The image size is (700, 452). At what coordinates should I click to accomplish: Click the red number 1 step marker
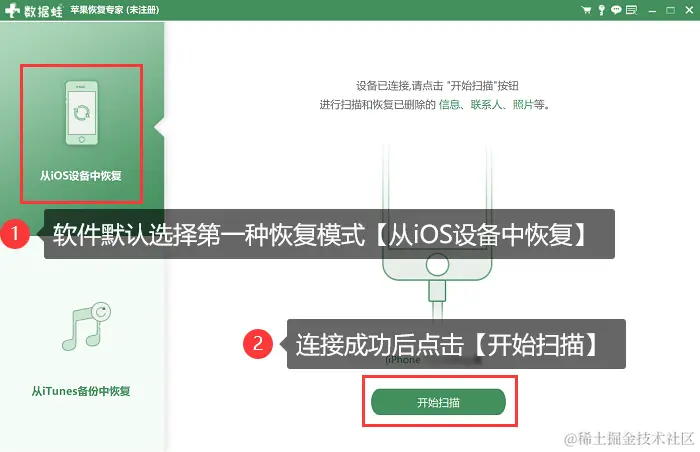tap(15, 233)
